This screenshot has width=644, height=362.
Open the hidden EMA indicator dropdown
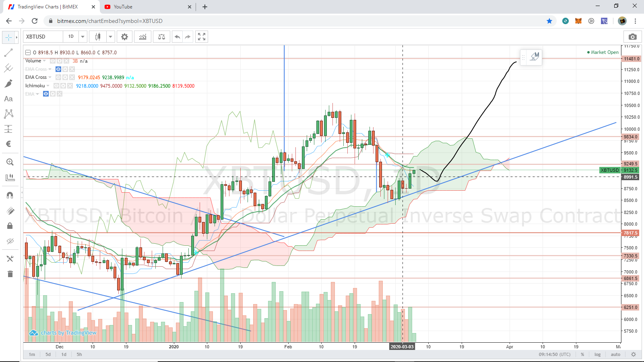click(37, 94)
